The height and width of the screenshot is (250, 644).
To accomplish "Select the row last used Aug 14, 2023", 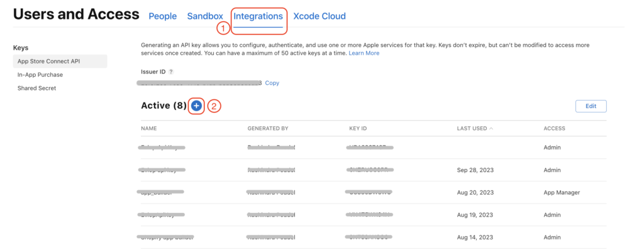I will click(374, 237).
